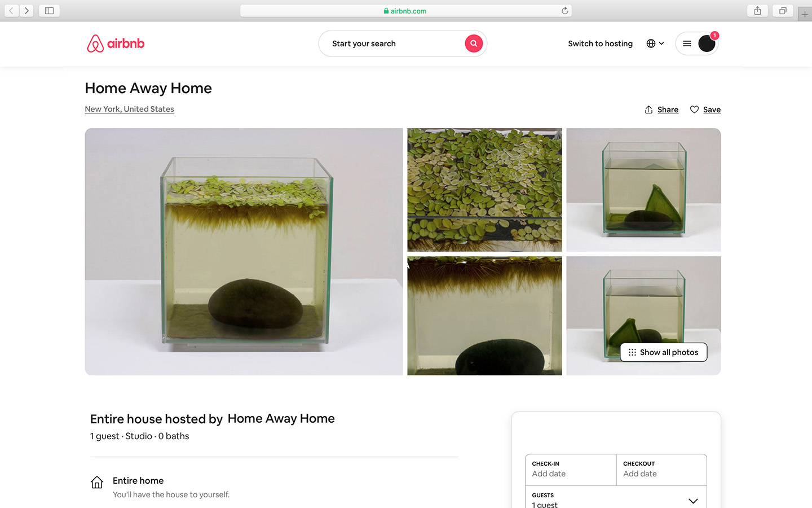This screenshot has height=508, width=812.
Task: Select the Checkout Add date field
Action: click(661, 470)
